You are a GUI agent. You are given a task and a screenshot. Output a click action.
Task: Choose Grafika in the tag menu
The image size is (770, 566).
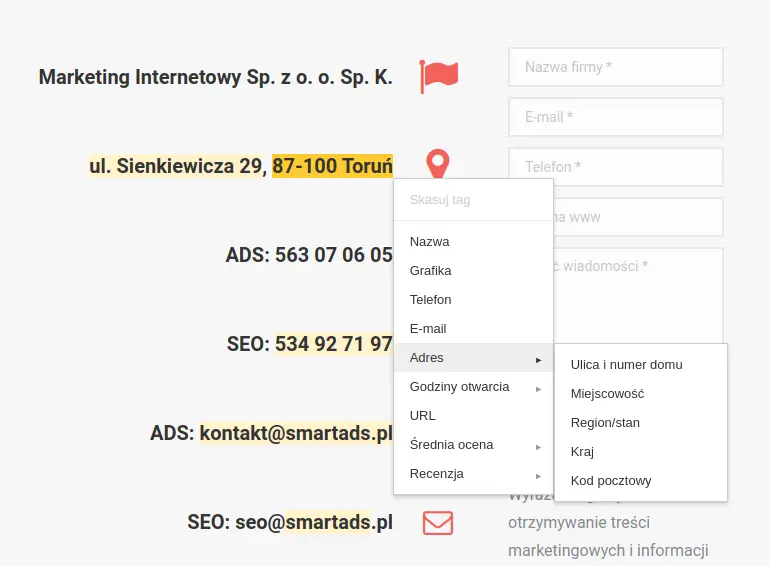(431, 271)
